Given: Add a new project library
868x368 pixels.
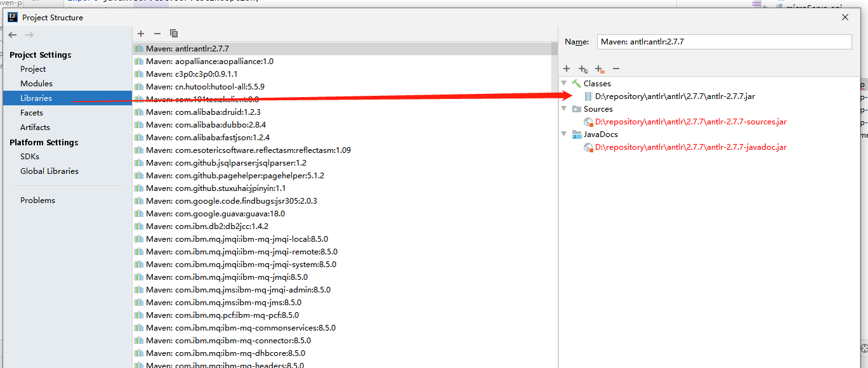Looking at the screenshot, I should click(x=141, y=33).
